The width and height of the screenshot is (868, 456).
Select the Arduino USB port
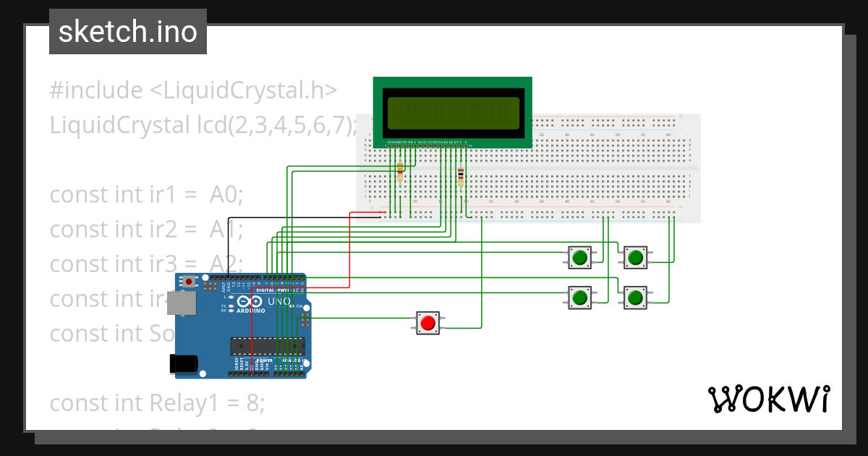181,305
